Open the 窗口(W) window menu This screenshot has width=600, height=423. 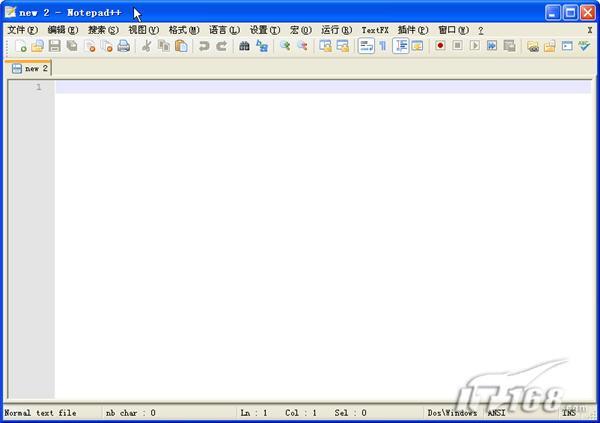tap(453, 30)
